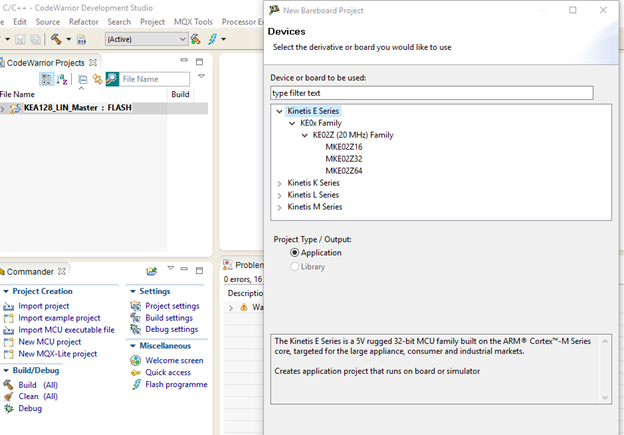
Task: Open the Search menu
Action: tap(119, 22)
